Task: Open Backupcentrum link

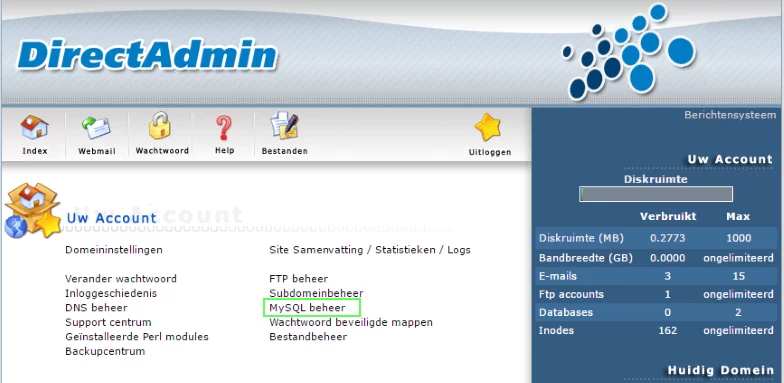Action: point(105,351)
